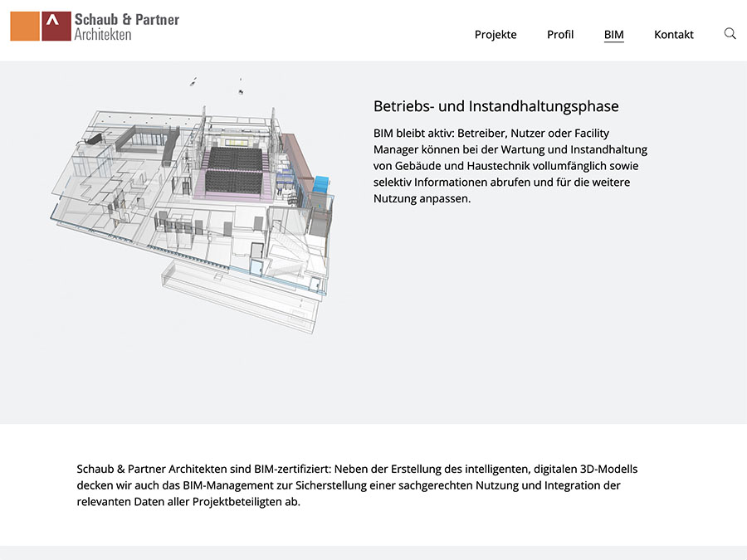The height and width of the screenshot is (560, 747).
Task: Click the Schaub & Partner logo text
Action: coord(126,19)
